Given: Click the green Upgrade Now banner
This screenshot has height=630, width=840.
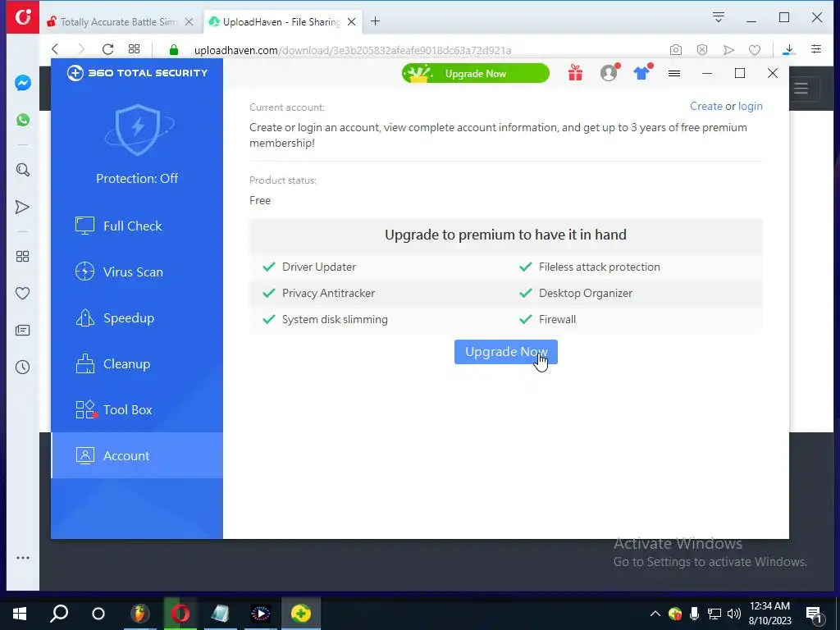Looking at the screenshot, I should (x=476, y=73).
